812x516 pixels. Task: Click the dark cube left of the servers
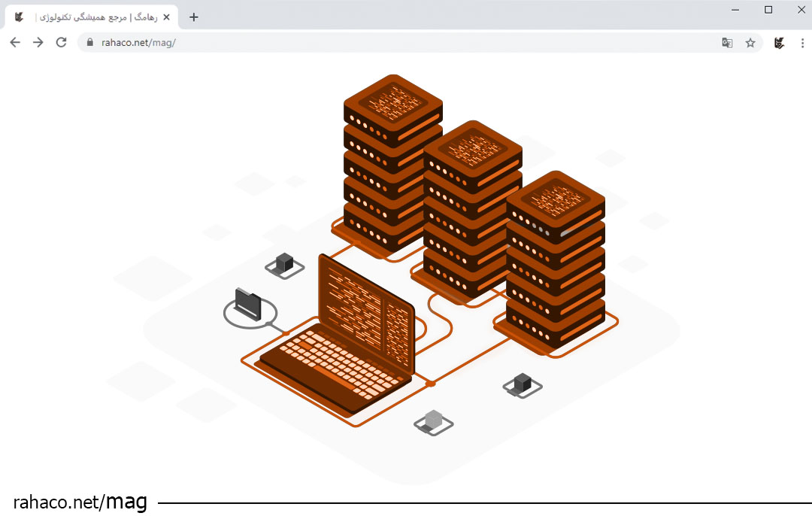tap(284, 263)
